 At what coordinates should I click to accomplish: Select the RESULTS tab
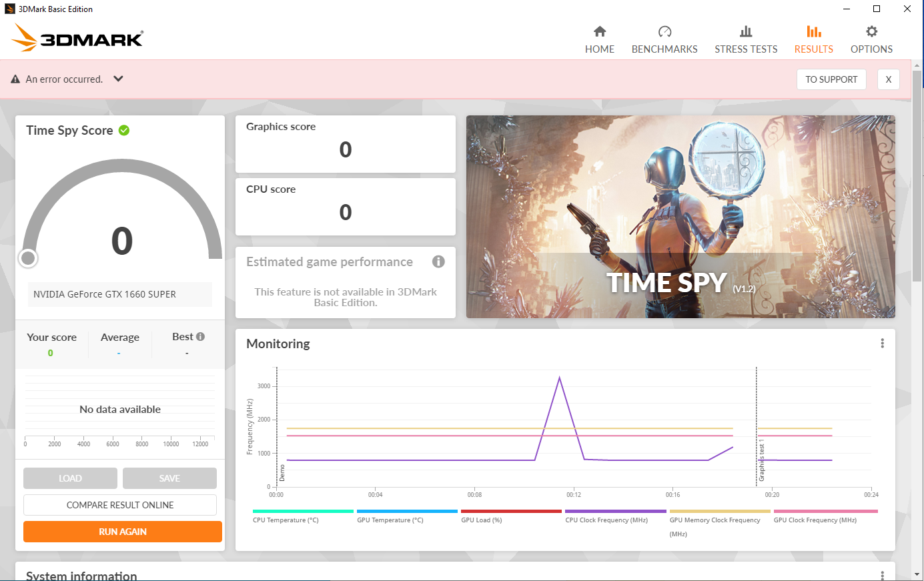tap(813, 40)
